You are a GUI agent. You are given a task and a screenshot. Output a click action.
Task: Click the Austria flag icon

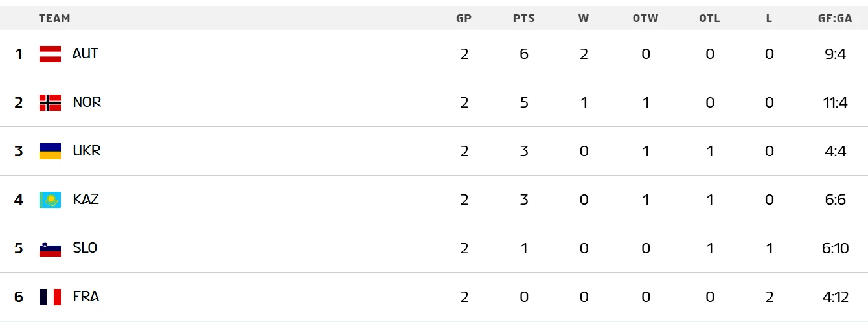tap(50, 54)
